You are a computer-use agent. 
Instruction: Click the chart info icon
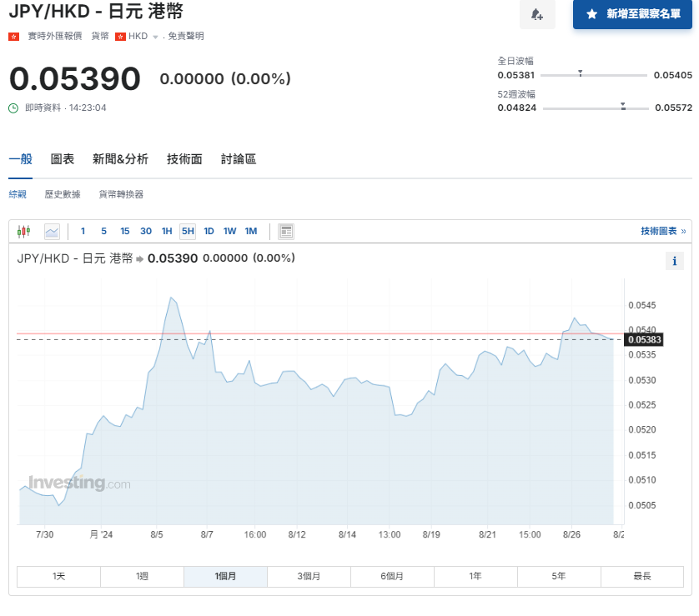(674, 261)
